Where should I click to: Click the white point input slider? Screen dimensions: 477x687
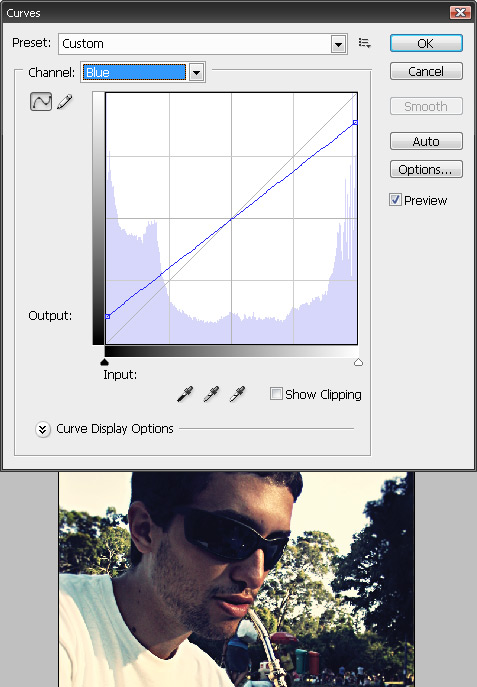coord(358,362)
